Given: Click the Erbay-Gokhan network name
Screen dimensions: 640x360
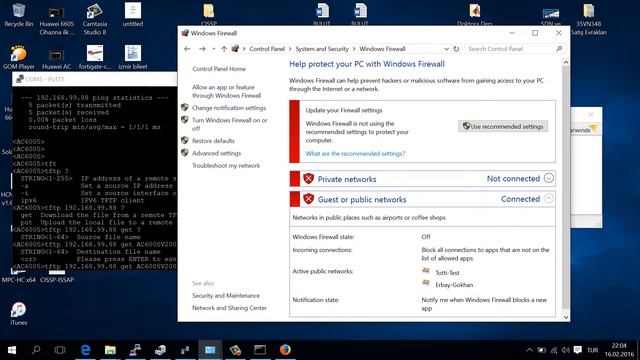Looking at the screenshot, I should click(454, 285).
